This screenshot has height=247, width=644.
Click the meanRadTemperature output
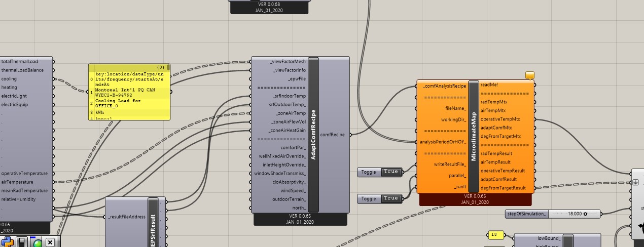(24, 191)
